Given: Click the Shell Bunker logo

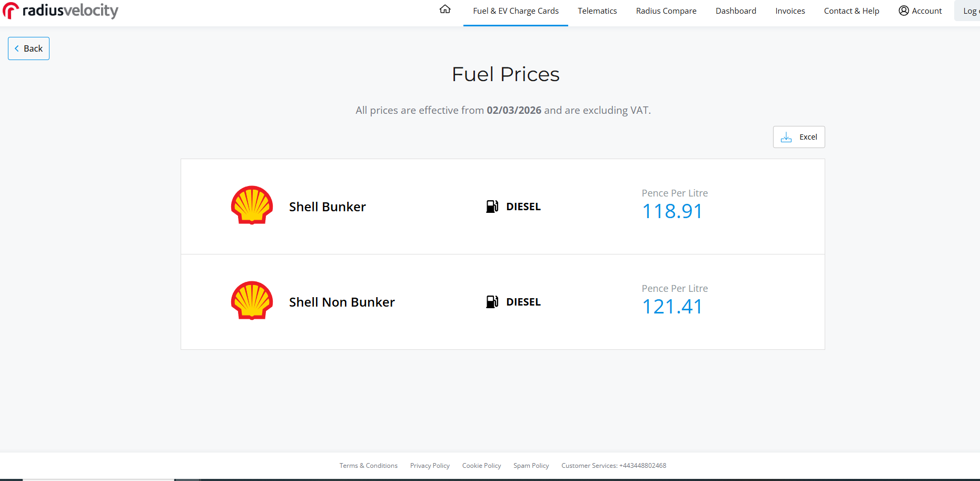Looking at the screenshot, I should (x=252, y=205).
